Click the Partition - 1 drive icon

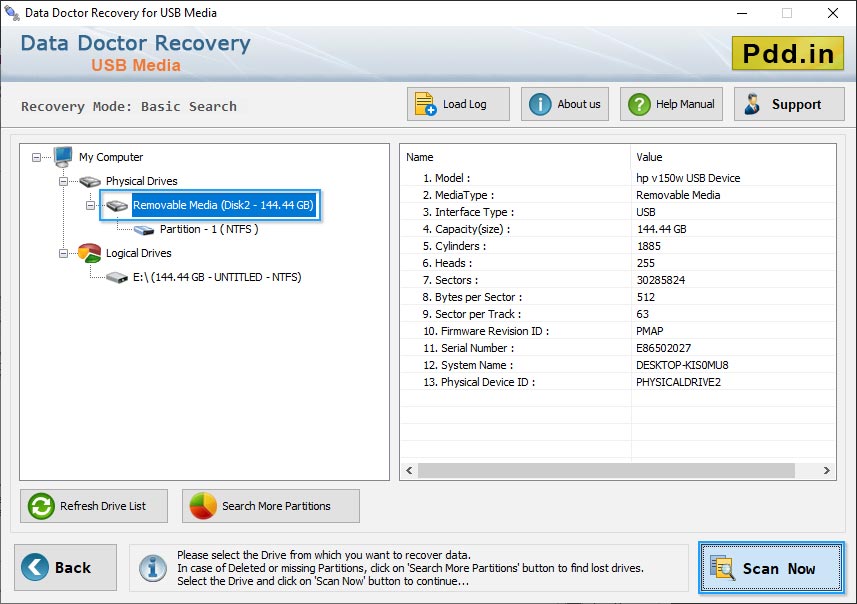click(x=144, y=230)
